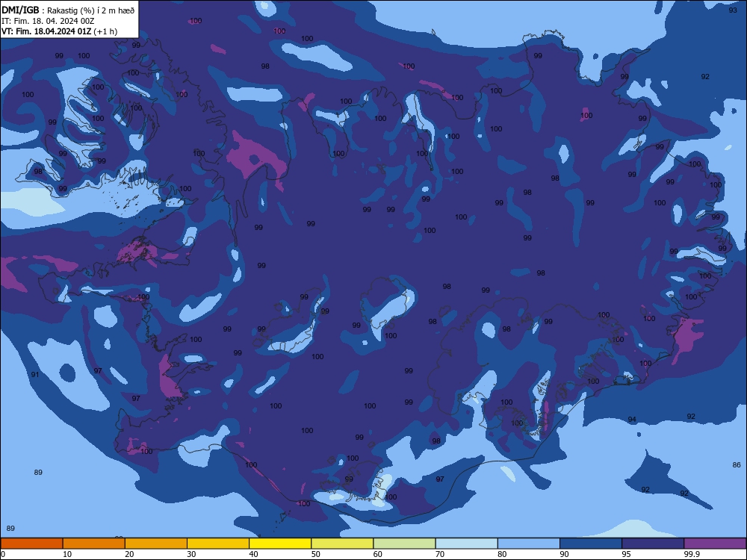The height and width of the screenshot is (560, 747).
Task: Click the '86' humidity value over the sea
Action: tap(737, 464)
